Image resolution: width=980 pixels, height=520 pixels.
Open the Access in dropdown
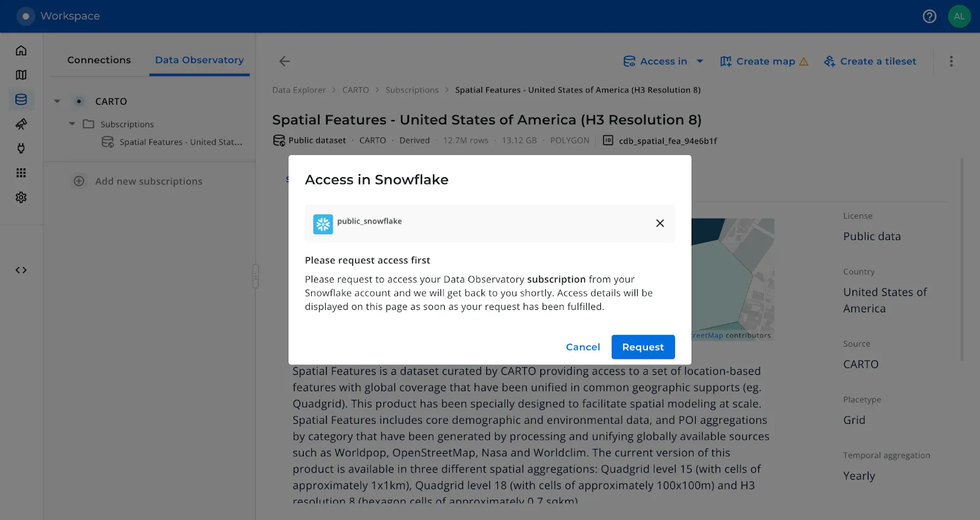[663, 61]
